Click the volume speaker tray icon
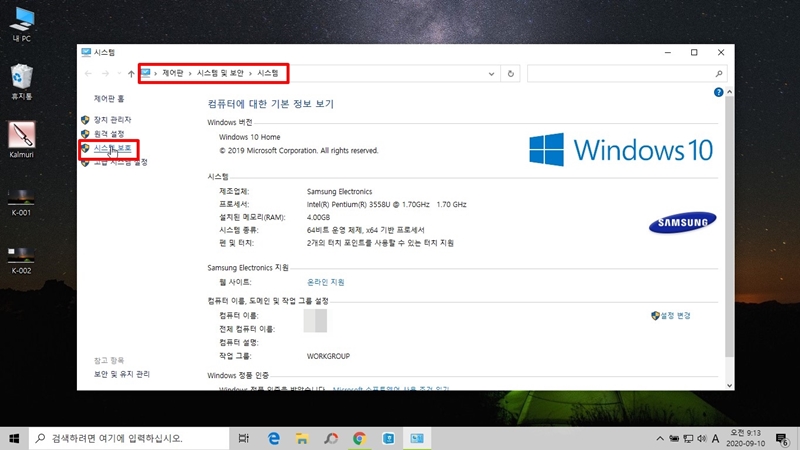The width and height of the screenshot is (800, 450). pos(702,438)
